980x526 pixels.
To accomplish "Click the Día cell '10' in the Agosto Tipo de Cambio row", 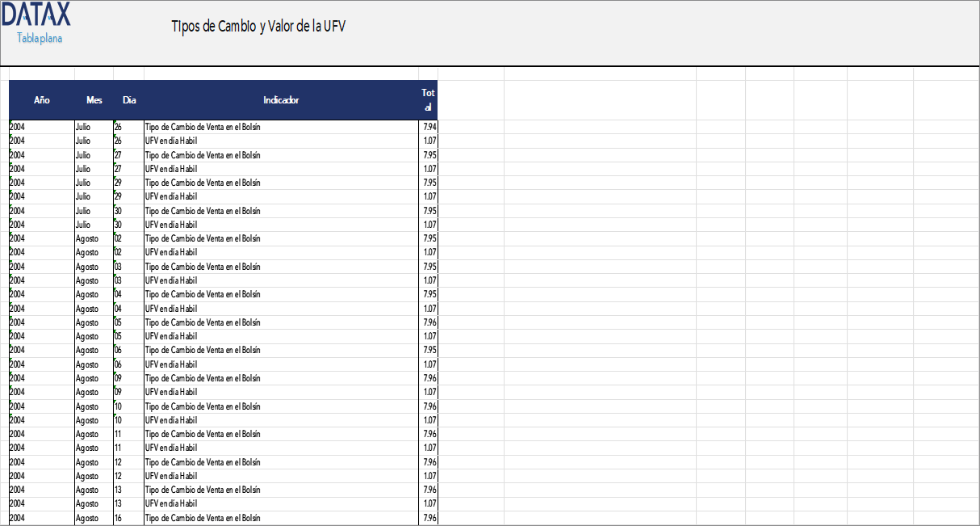I will [129, 406].
